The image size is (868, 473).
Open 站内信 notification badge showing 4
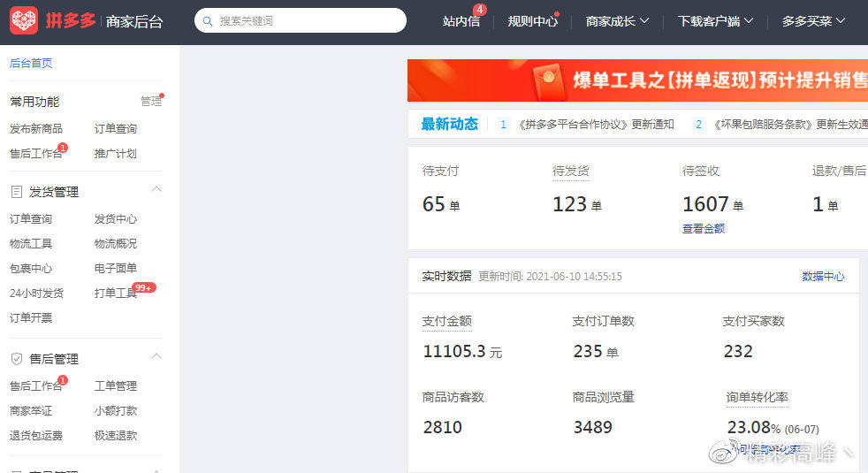pyautogui.click(x=479, y=10)
